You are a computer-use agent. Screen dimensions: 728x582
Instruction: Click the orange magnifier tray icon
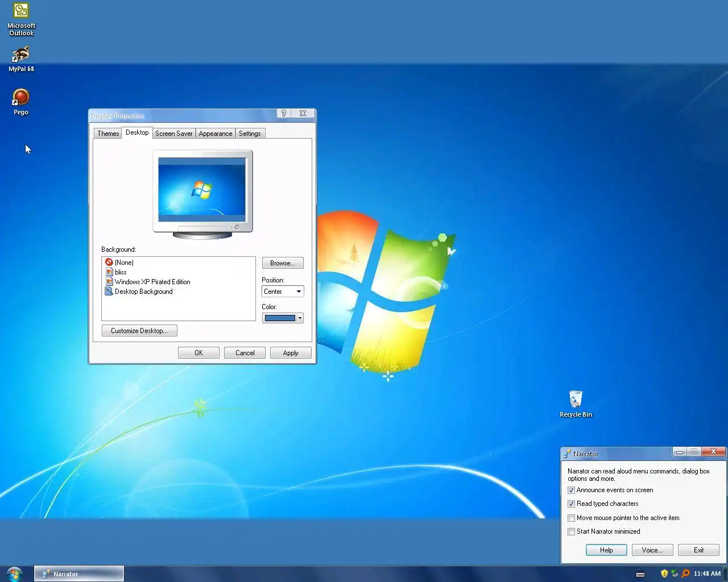pos(685,573)
